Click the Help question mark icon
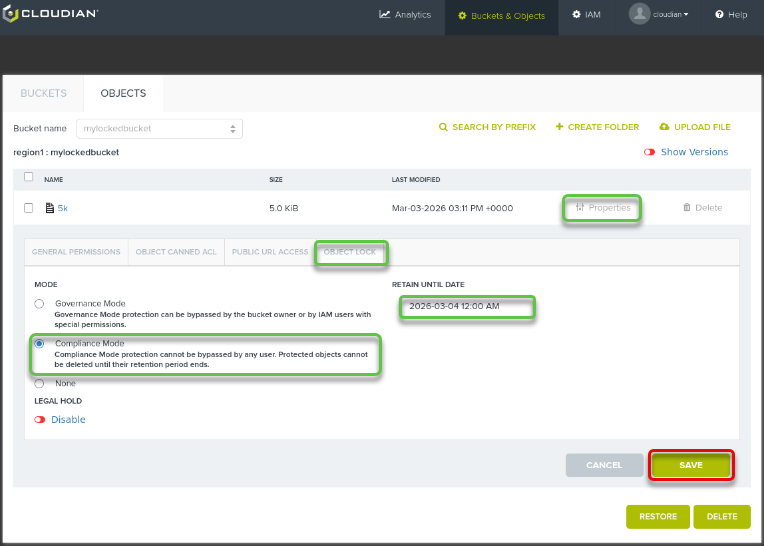This screenshot has width=764, height=546. [719, 15]
